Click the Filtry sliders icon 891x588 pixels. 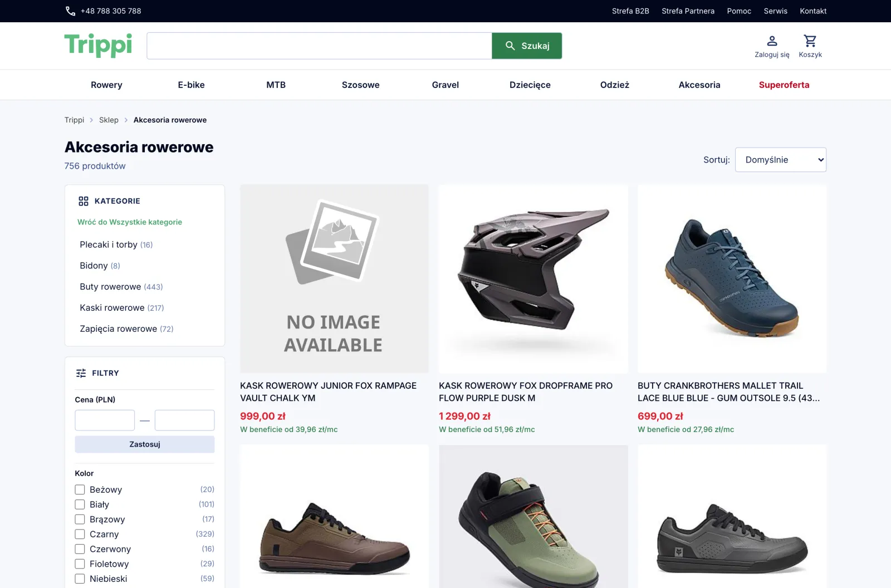[x=81, y=373]
